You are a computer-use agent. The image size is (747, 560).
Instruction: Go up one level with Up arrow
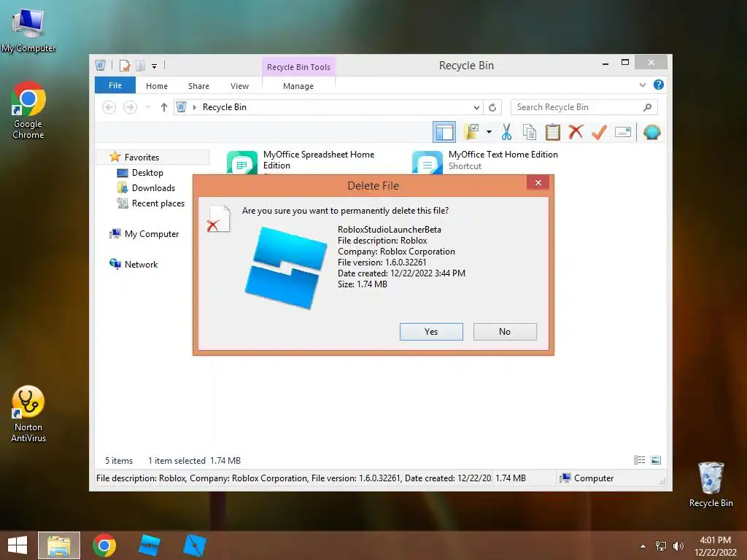[x=164, y=107]
